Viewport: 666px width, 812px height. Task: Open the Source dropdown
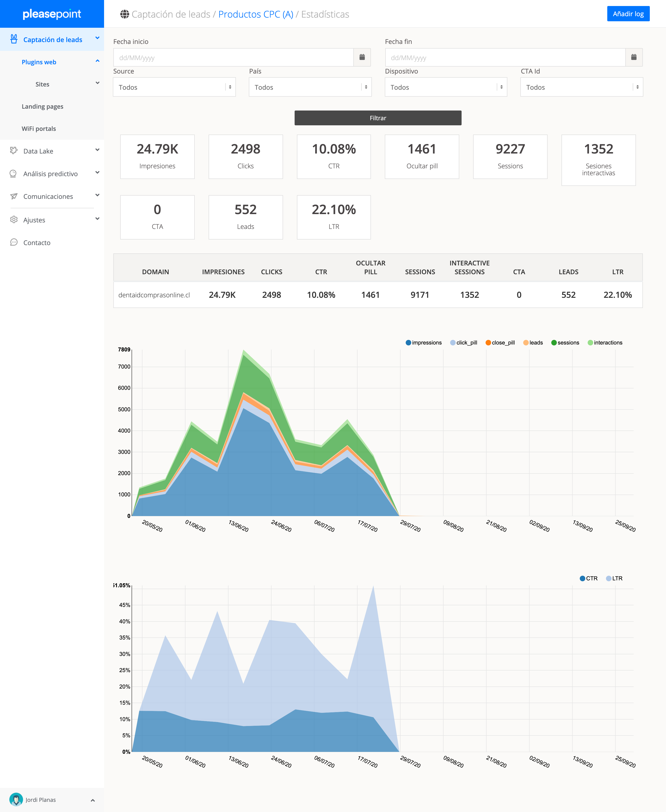click(x=174, y=87)
